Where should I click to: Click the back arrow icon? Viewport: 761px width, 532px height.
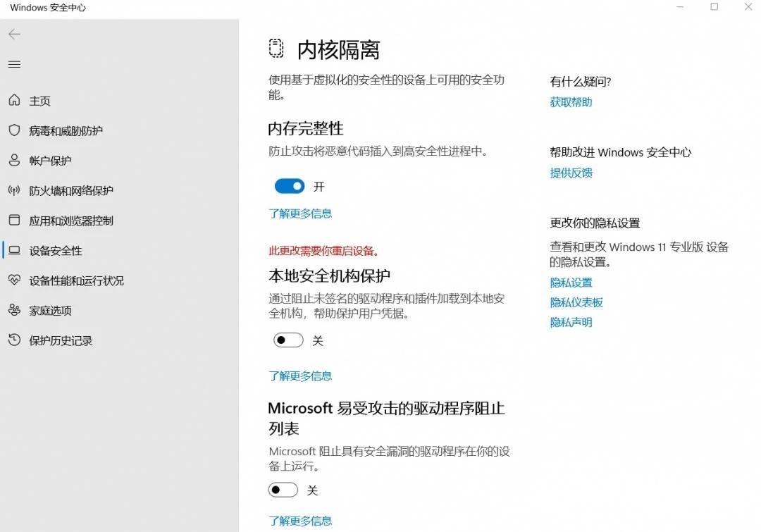[15, 34]
